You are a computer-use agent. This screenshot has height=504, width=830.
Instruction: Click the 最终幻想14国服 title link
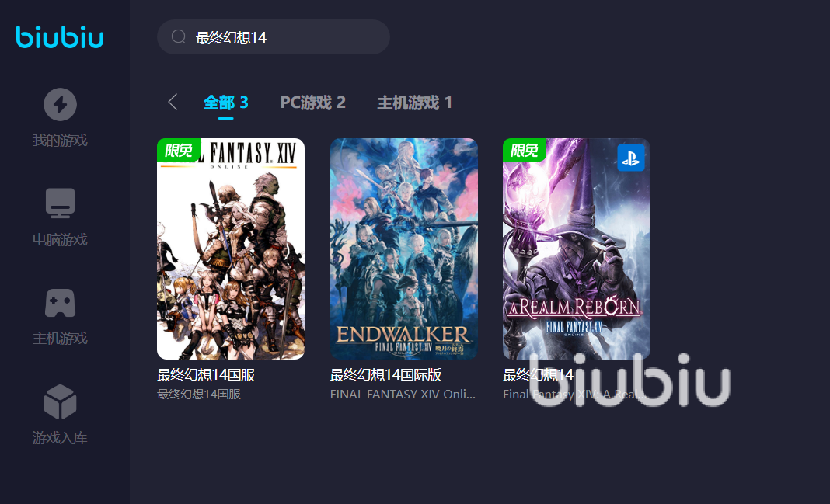coord(206,375)
